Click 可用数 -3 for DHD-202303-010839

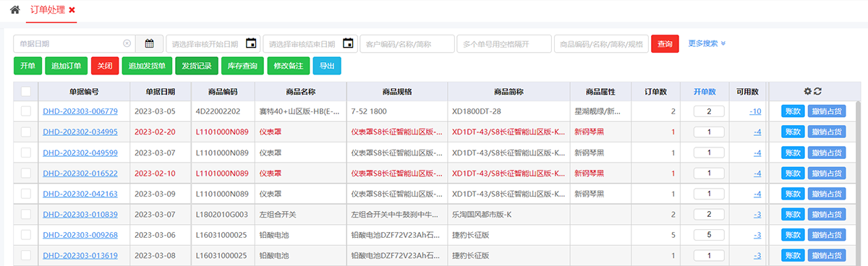pyautogui.click(x=757, y=215)
